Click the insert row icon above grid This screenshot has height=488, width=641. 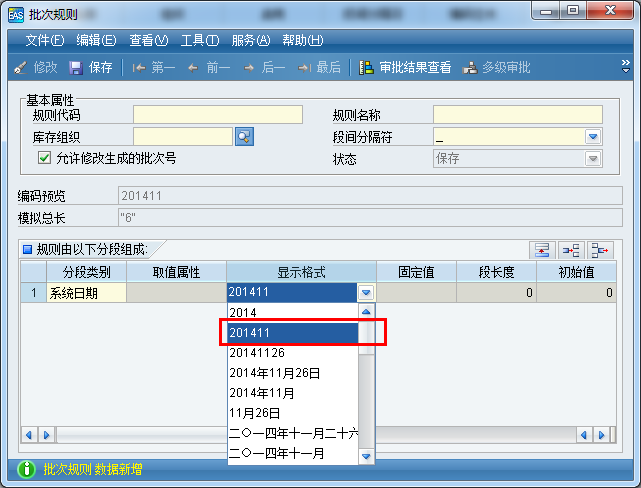571,250
